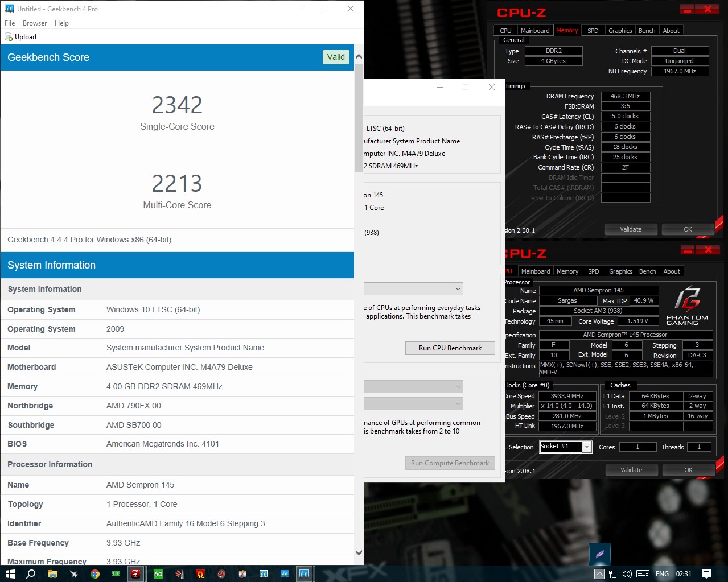Screen dimensions: 728x582
Task: Switch upper CPU-Z window to Mainboard tab
Action: point(535,31)
